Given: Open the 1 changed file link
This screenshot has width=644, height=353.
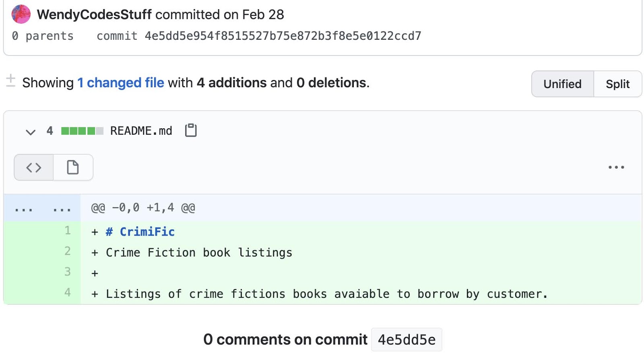Looking at the screenshot, I should (x=121, y=83).
